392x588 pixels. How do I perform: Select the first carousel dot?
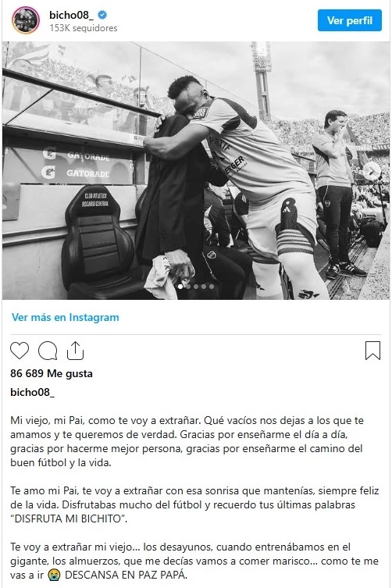(x=180, y=287)
